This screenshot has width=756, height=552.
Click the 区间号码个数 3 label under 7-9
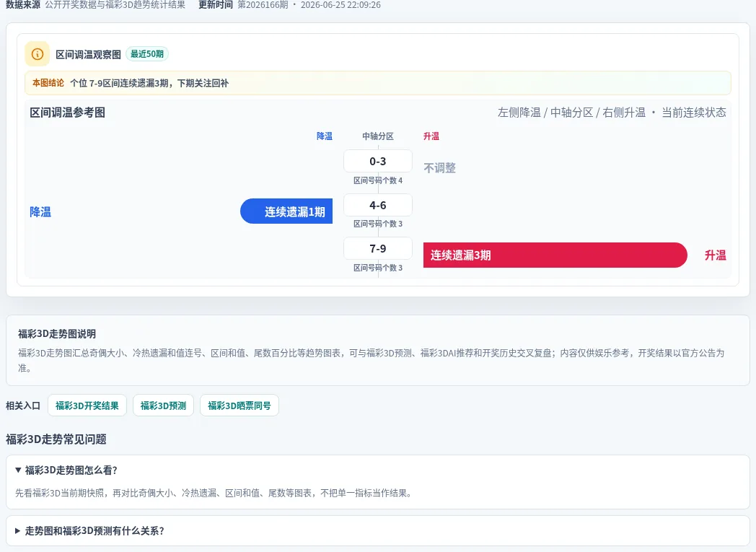[x=377, y=268]
